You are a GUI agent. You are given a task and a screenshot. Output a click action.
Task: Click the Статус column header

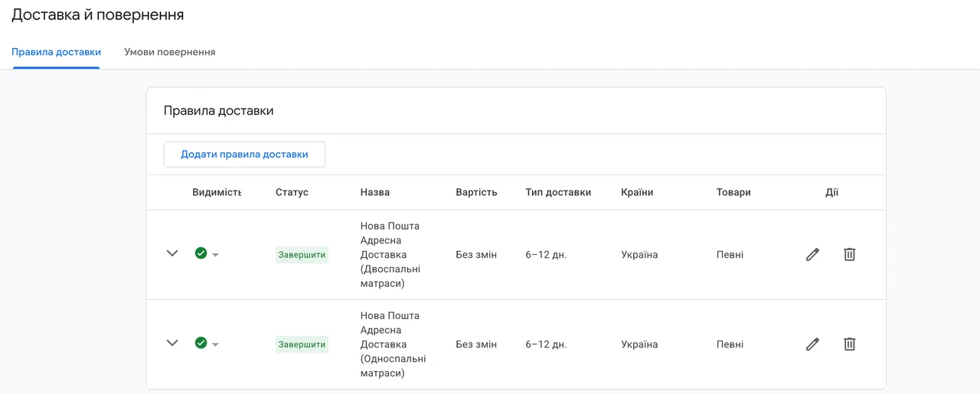292,192
